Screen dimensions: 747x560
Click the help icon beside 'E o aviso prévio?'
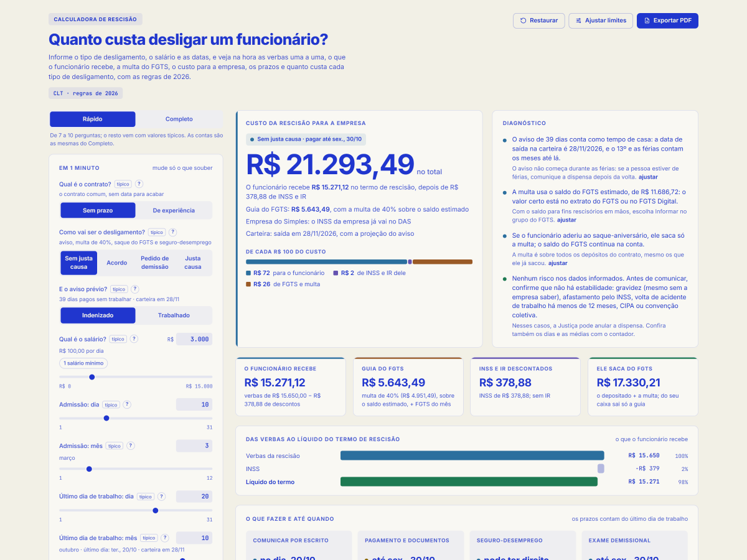coord(135,289)
